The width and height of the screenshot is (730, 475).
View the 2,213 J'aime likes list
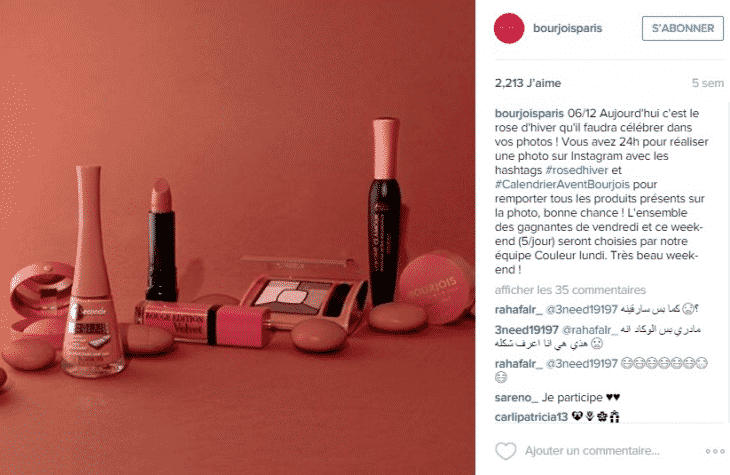[x=527, y=83]
